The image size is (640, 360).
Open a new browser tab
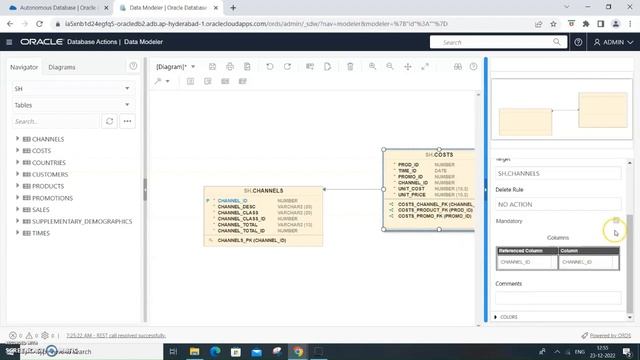pos(233,8)
